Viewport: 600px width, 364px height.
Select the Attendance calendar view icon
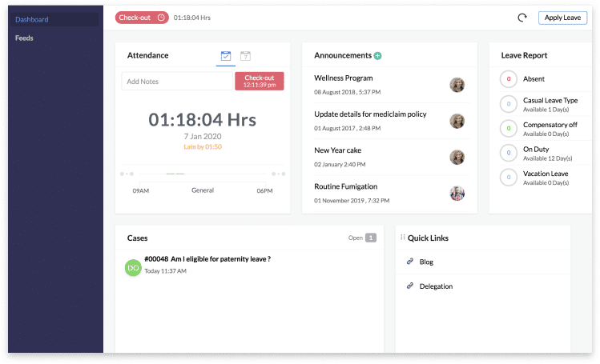pos(226,56)
